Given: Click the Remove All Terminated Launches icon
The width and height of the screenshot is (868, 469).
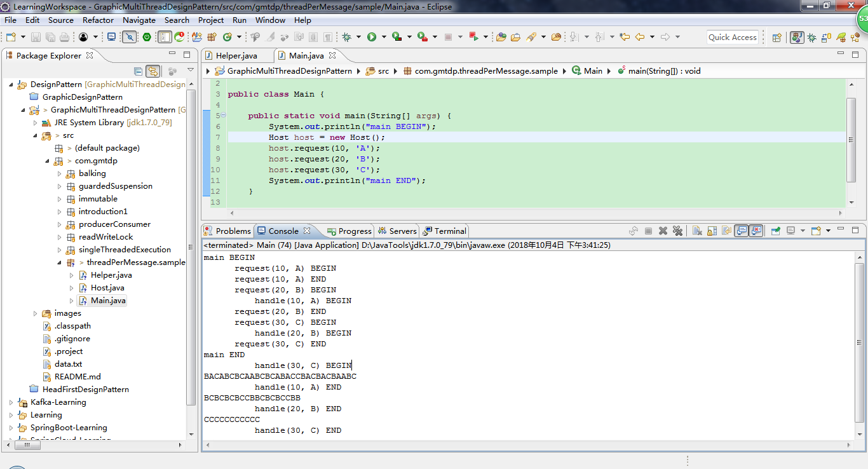Looking at the screenshot, I should [x=677, y=231].
